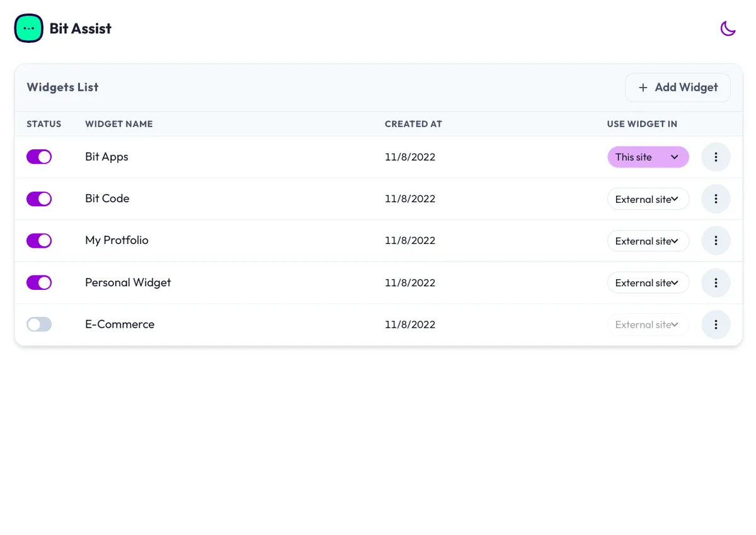Select the My Protfolio widget name
Viewport: 756px width, 535px height.
pos(117,240)
